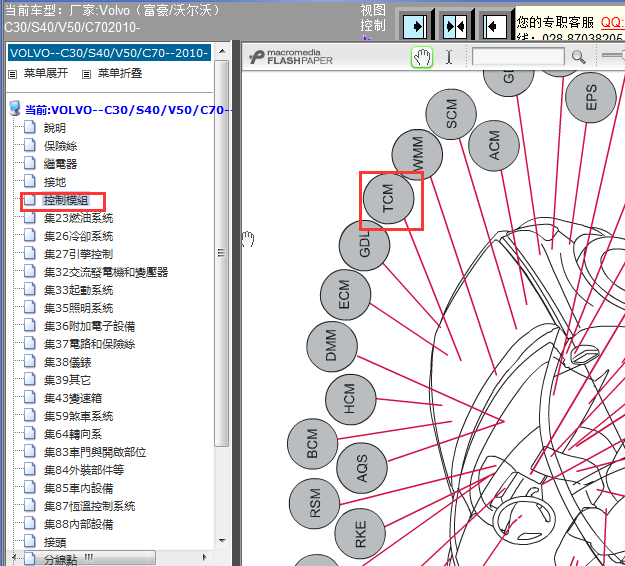Click the 当前:VOLVO--C30/S40/V50/C70 tree root node
The height and width of the screenshot is (566, 625).
tap(128, 110)
